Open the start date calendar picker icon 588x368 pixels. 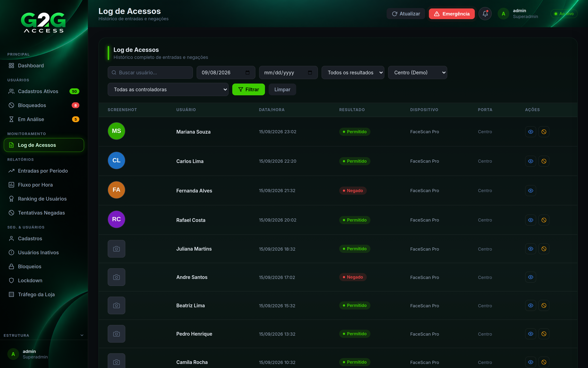click(247, 72)
